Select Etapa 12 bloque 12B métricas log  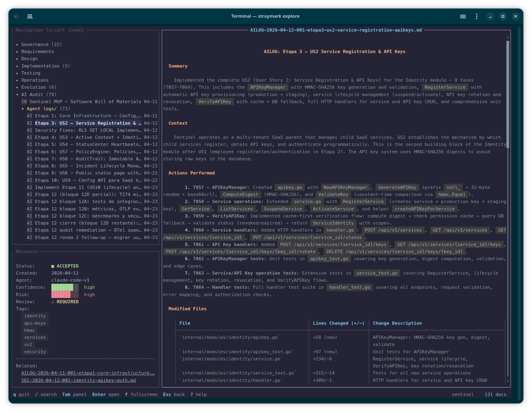(x=92, y=209)
